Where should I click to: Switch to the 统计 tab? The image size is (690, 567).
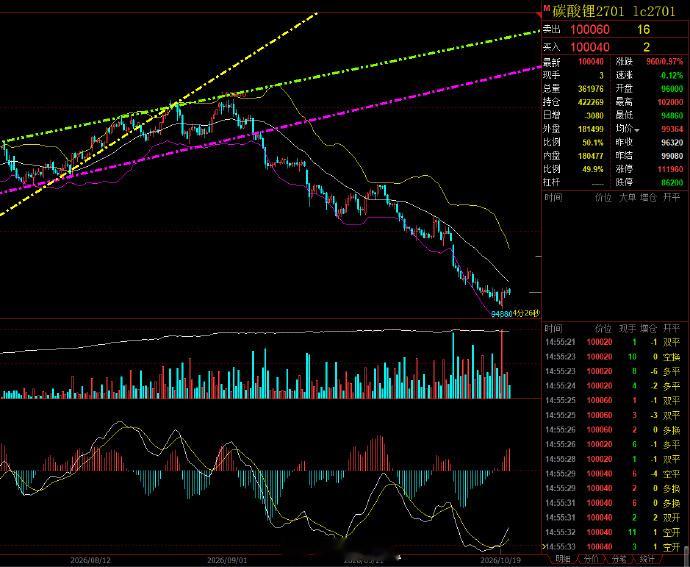tap(647, 559)
